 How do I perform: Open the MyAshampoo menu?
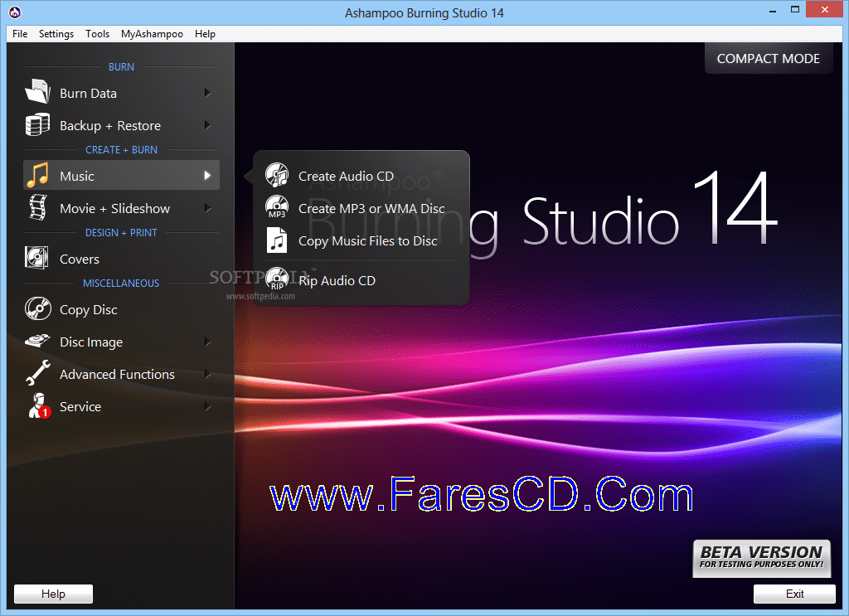point(153,33)
